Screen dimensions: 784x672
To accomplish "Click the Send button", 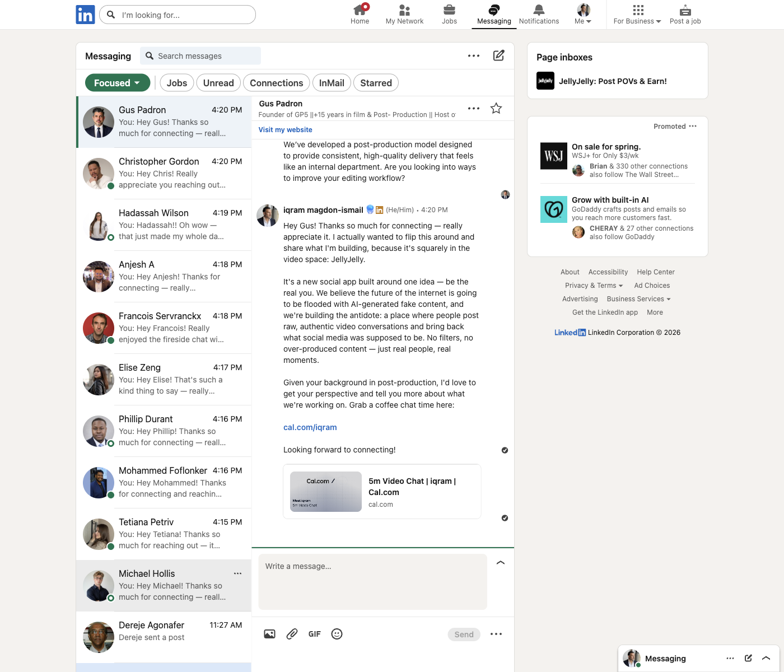I will (464, 634).
